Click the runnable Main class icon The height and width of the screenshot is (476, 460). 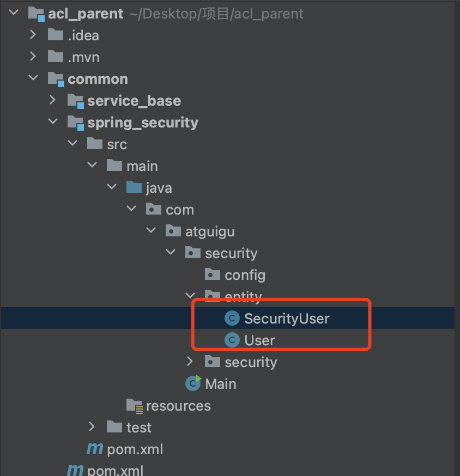tap(193, 384)
